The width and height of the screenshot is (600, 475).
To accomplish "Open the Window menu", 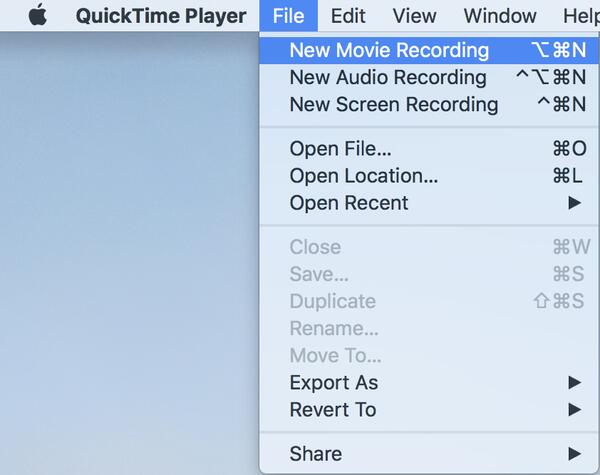I will (x=499, y=16).
